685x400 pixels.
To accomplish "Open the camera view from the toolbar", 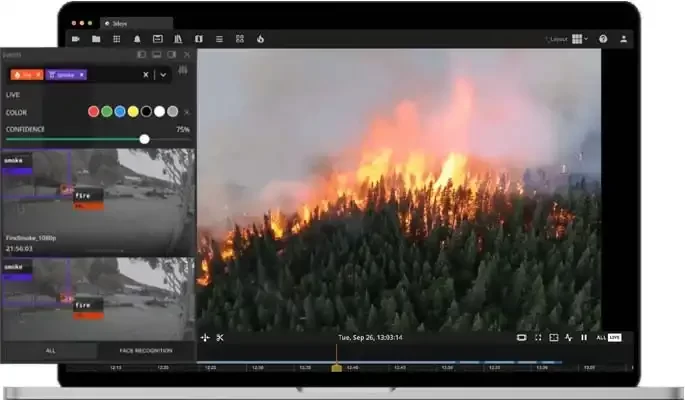I will (76, 39).
